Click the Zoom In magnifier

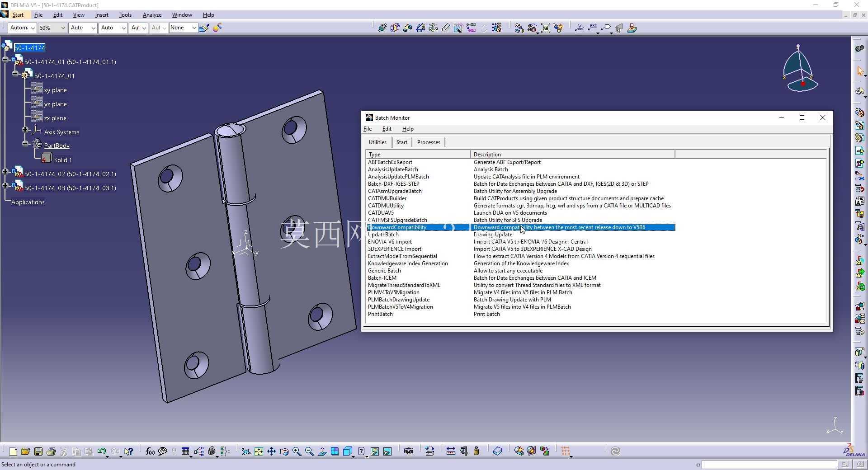coord(297,451)
